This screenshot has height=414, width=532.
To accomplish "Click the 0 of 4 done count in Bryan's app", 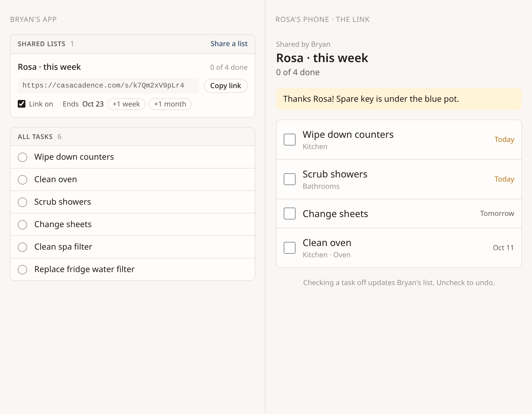I will (229, 67).
